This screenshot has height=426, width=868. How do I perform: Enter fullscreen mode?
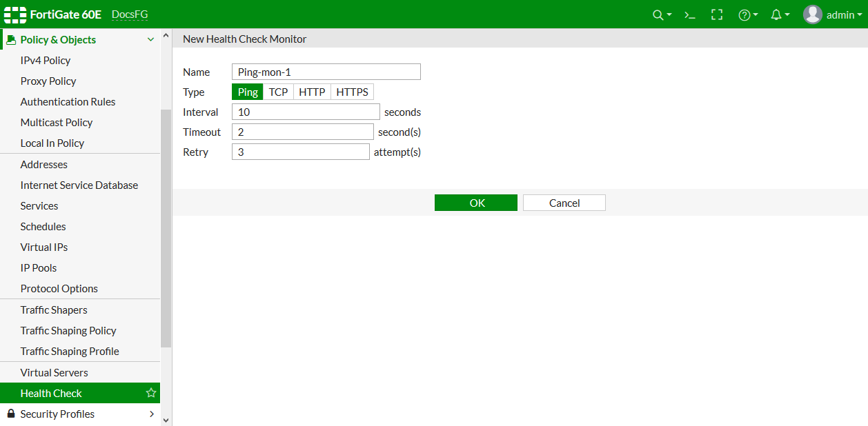(x=717, y=14)
